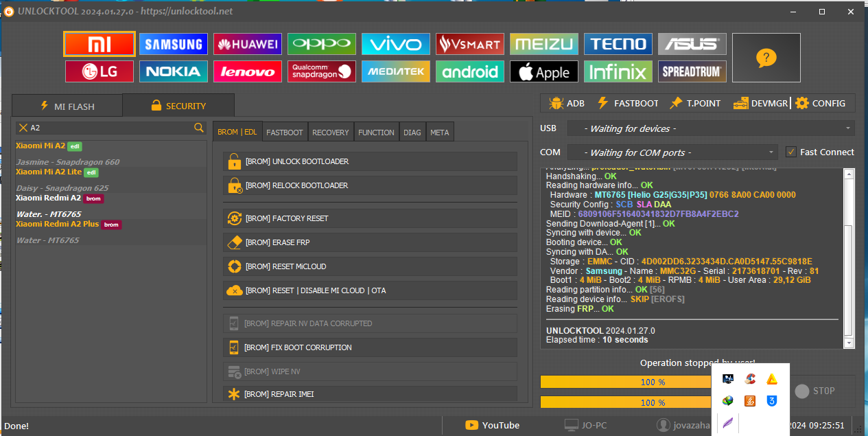Open the blue shield tray icon
868x436 pixels.
[772, 400]
